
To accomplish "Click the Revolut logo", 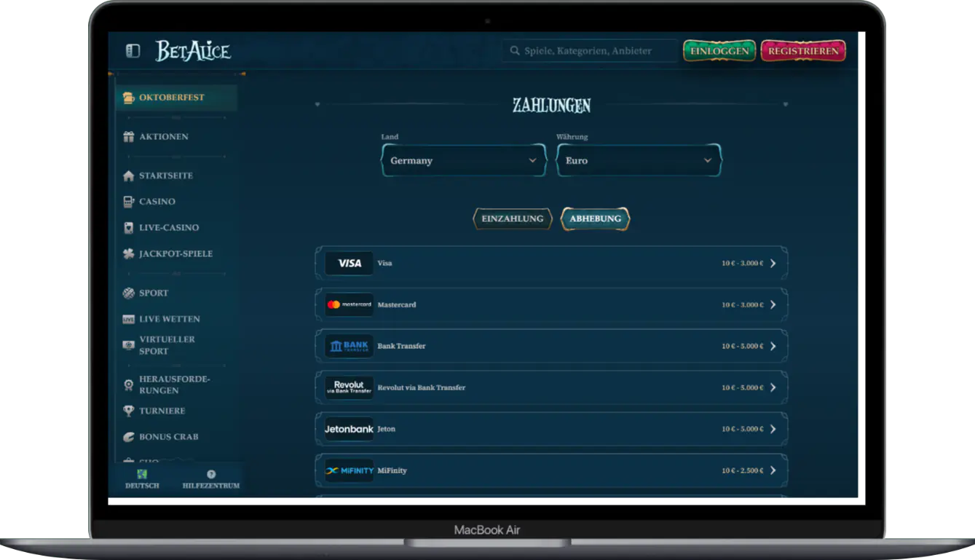I will [350, 387].
